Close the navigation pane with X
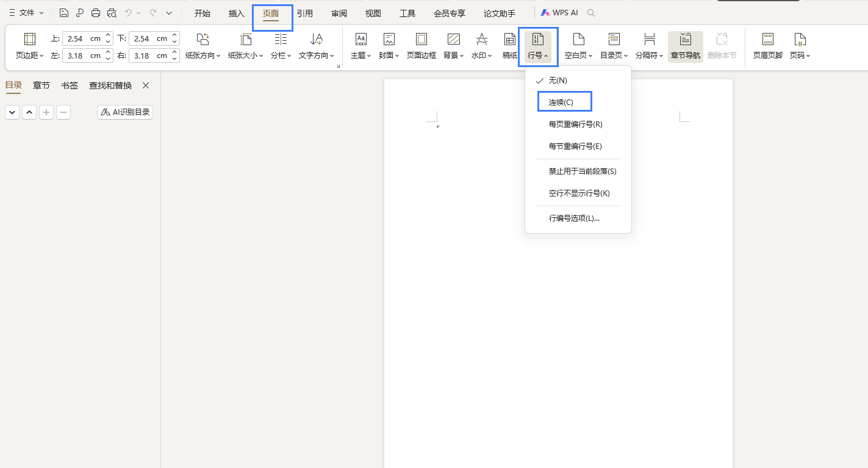Image resolution: width=868 pixels, height=468 pixels. (x=146, y=85)
